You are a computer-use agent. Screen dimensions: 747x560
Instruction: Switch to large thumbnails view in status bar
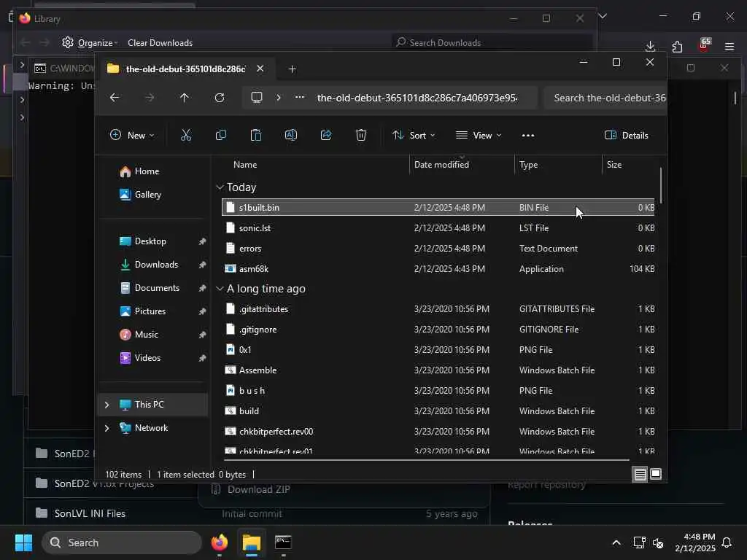656,474
